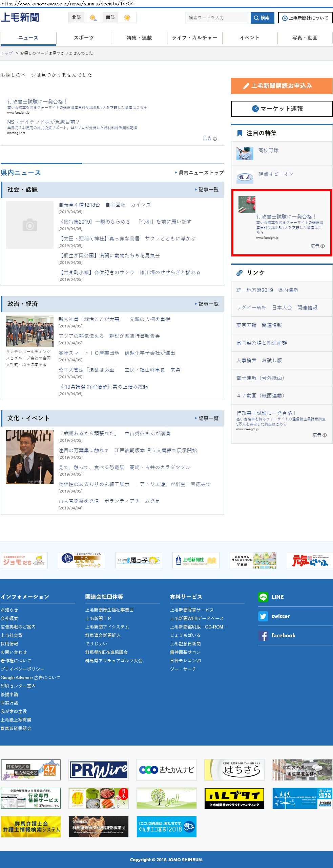
Task: Click 上毛新聞購読お申込み orange button
Action: [x=282, y=86]
